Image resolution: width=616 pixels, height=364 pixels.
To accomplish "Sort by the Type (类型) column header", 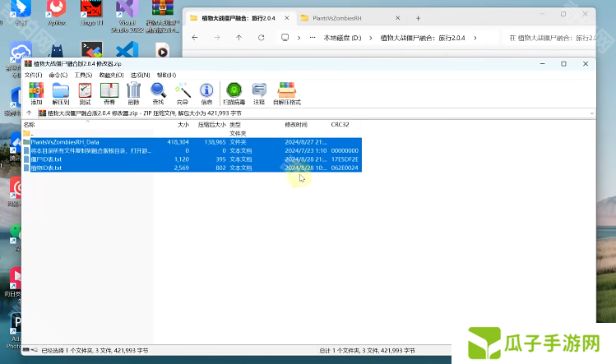I will (x=235, y=124).
